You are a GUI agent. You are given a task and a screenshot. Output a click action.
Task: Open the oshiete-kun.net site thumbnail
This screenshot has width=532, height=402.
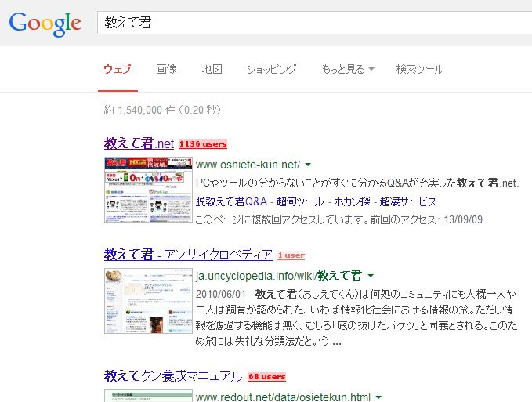(148, 190)
